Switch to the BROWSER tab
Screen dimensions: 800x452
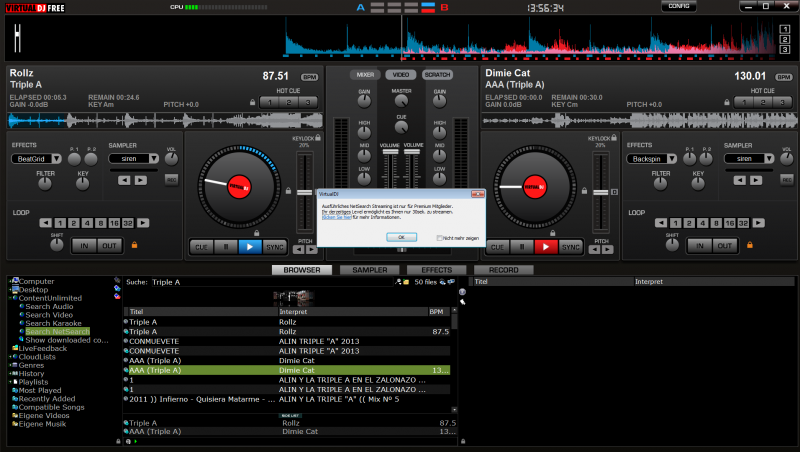click(302, 270)
